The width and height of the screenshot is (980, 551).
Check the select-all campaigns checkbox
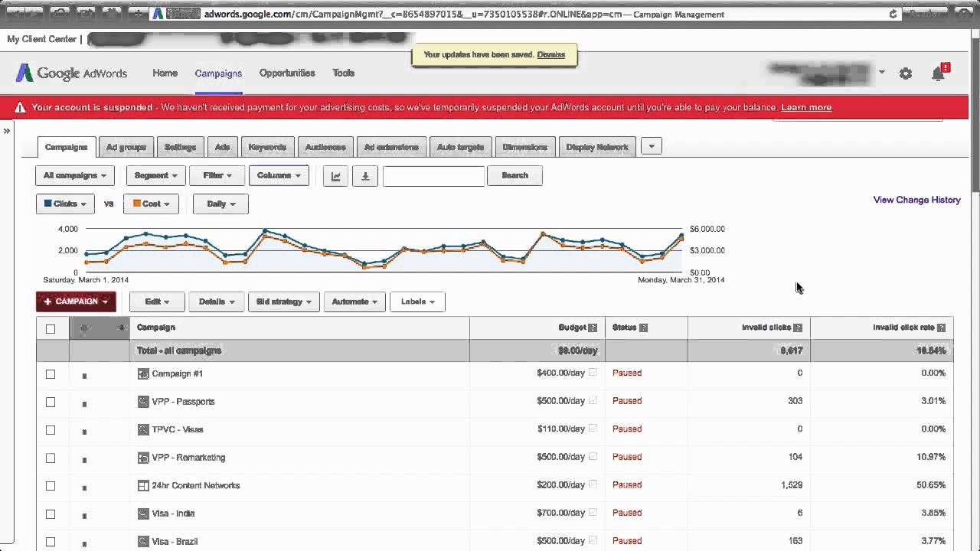51,329
